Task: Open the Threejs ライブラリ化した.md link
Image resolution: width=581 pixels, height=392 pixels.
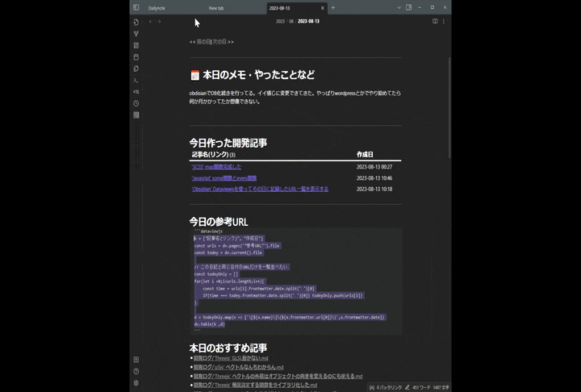Action: [255, 385]
